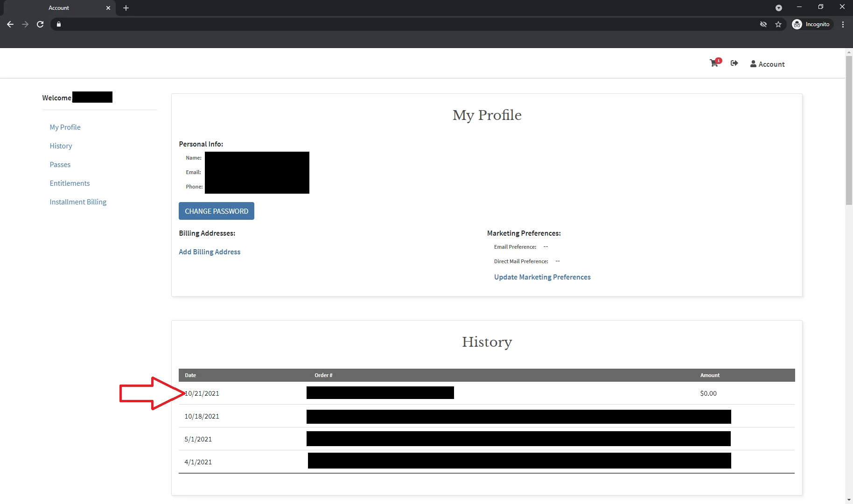The image size is (853, 504).
Task: Open the shopping cart icon
Action: (714, 63)
